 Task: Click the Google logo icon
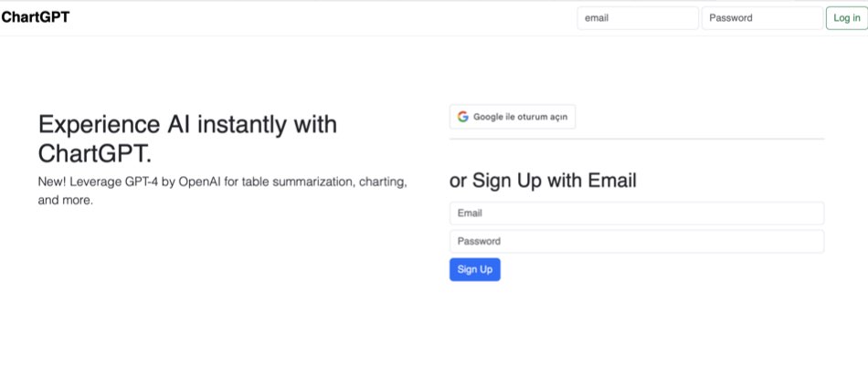[463, 117]
